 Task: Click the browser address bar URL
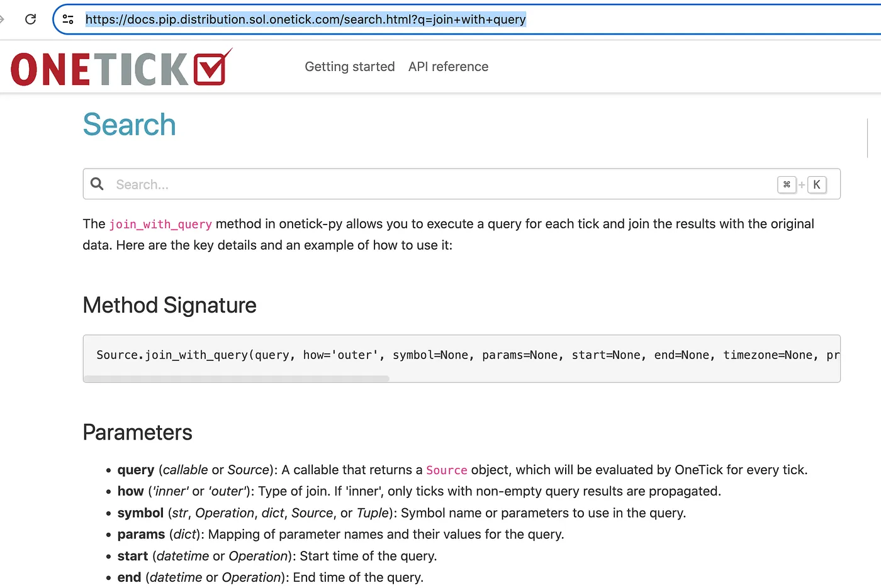(x=305, y=19)
